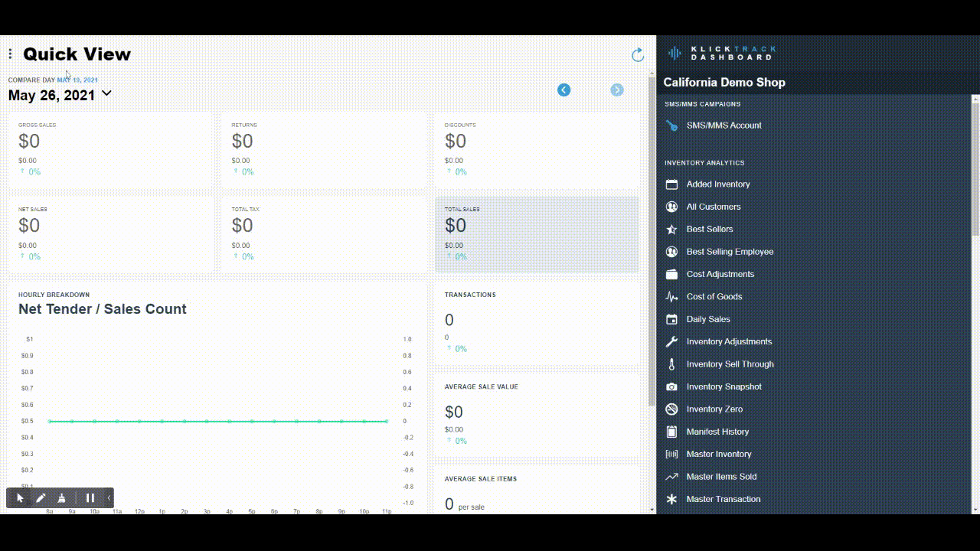The image size is (980, 551).
Task: Open Master Transaction from the sidebar
Action: (x=723, y=499)
